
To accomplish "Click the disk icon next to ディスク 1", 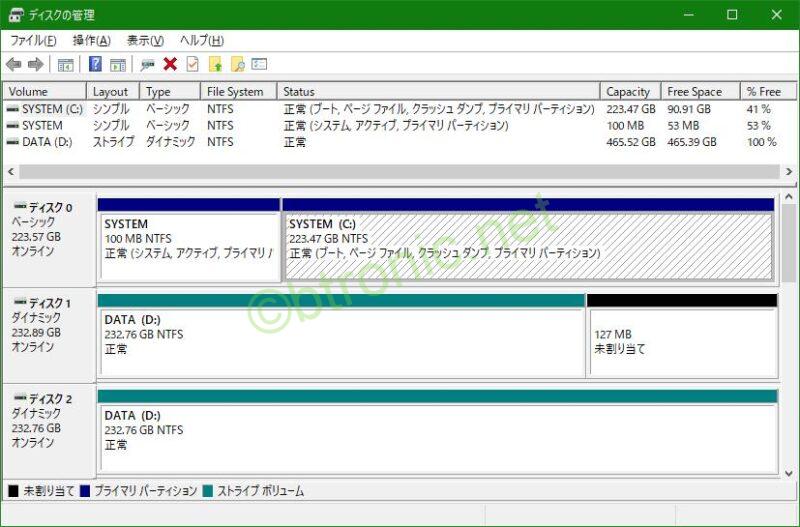I will 20,302.
